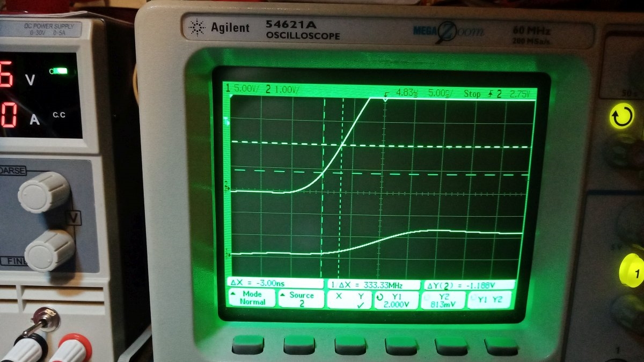Open the Source 2 cursor softkey menu
Viewport: 644px width, 362px height.
301,299
